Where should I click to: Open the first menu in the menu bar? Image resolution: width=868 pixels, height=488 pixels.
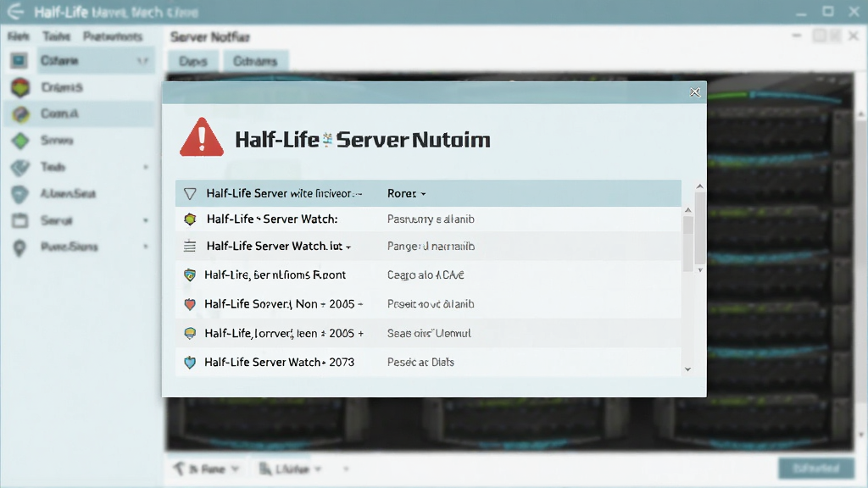[x=19, y=36]
